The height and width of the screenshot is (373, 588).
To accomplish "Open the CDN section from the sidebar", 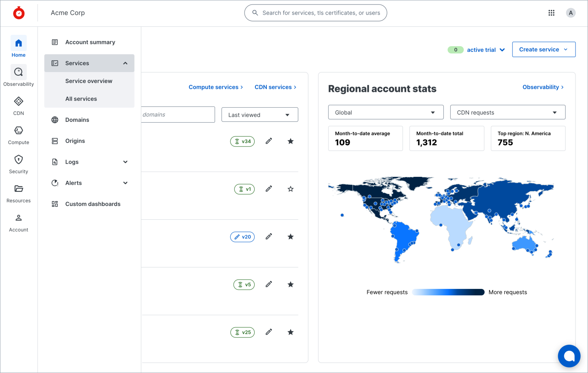I will point(18,105).
